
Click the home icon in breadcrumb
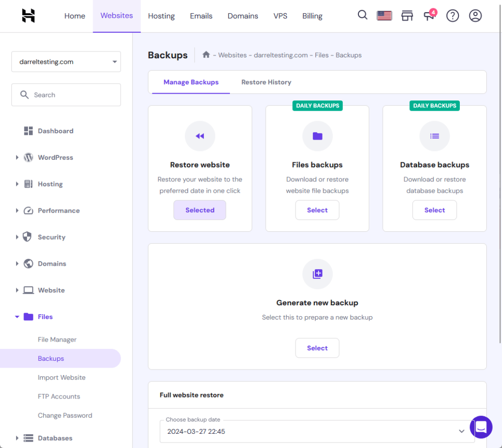click(x=206, y=55)
